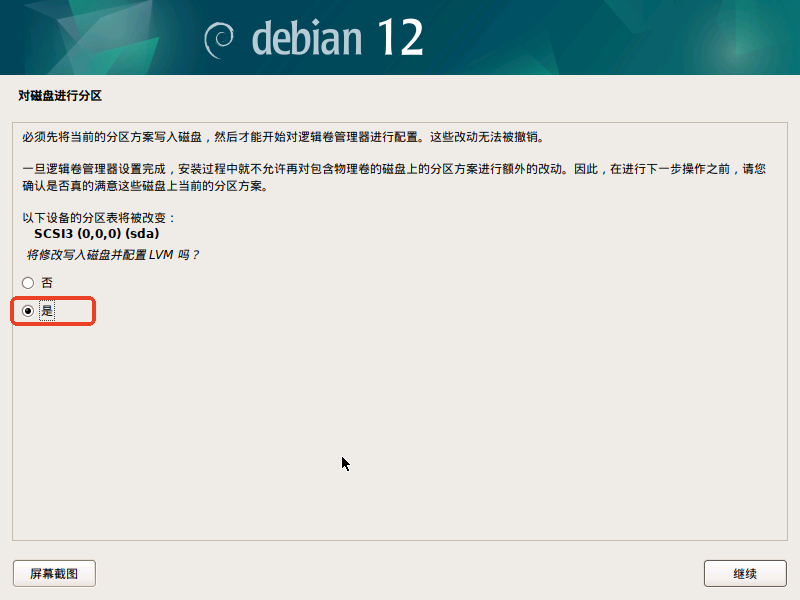
Task: Take a screenshot using 屏幕截图
Action: pyautogui.click(x=54, y=573)
